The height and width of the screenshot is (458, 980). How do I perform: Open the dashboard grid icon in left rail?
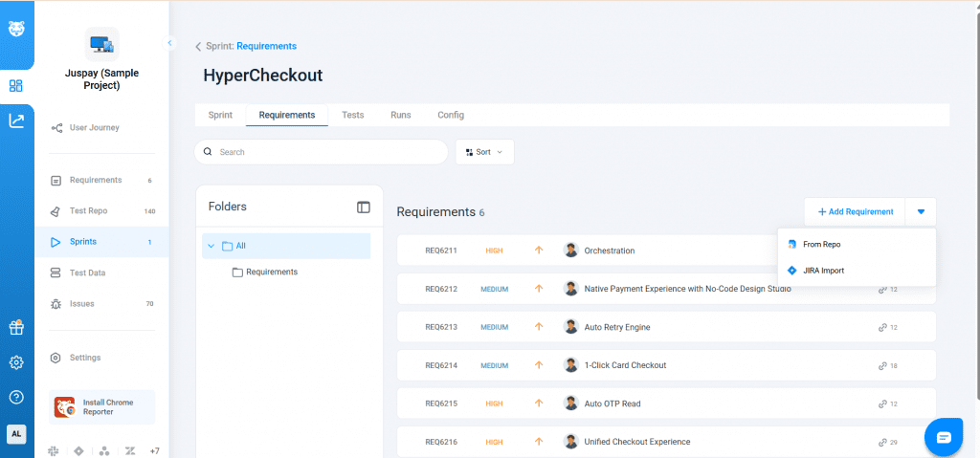pyautogui.click(x=16, y=86)
